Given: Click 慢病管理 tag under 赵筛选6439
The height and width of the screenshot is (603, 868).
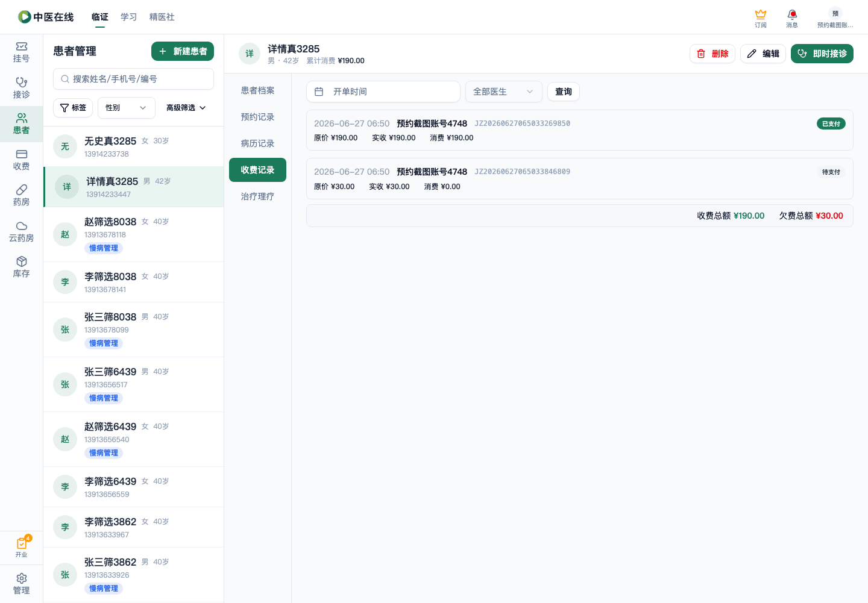Looking at the screenshot, I should (104, 453).
